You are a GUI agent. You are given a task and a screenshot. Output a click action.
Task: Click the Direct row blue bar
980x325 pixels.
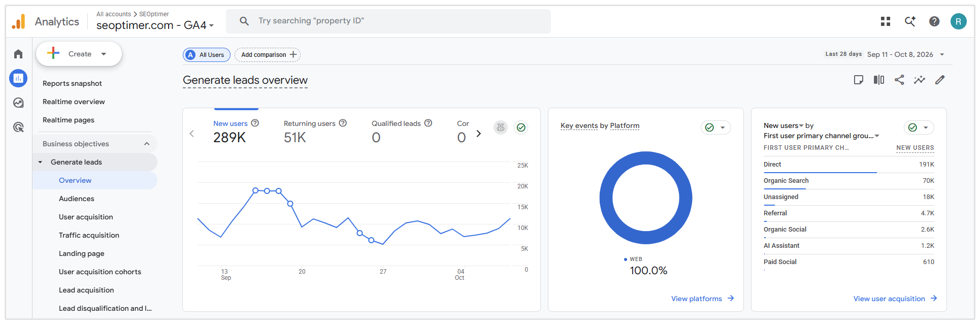click(x=820, y=173)
